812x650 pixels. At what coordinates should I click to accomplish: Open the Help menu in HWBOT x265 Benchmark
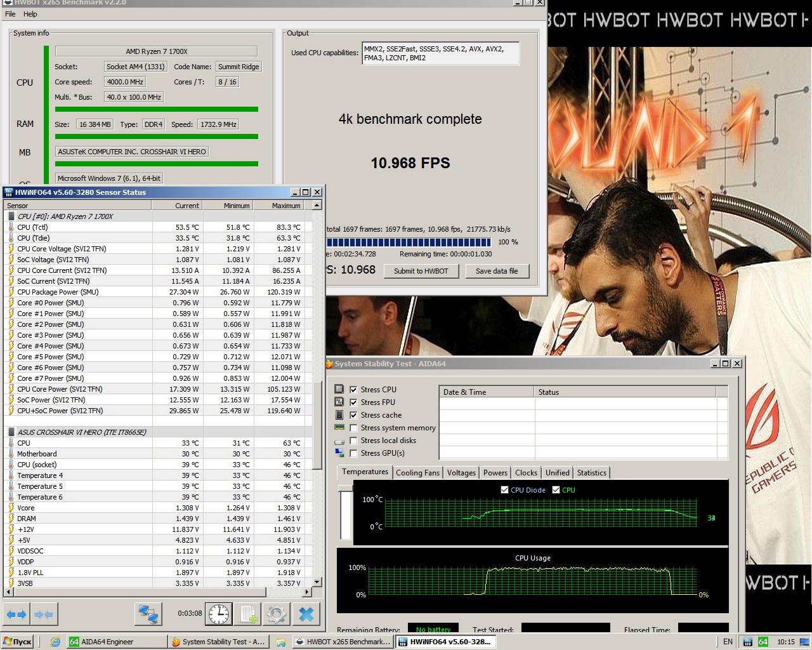click(30, 14)
